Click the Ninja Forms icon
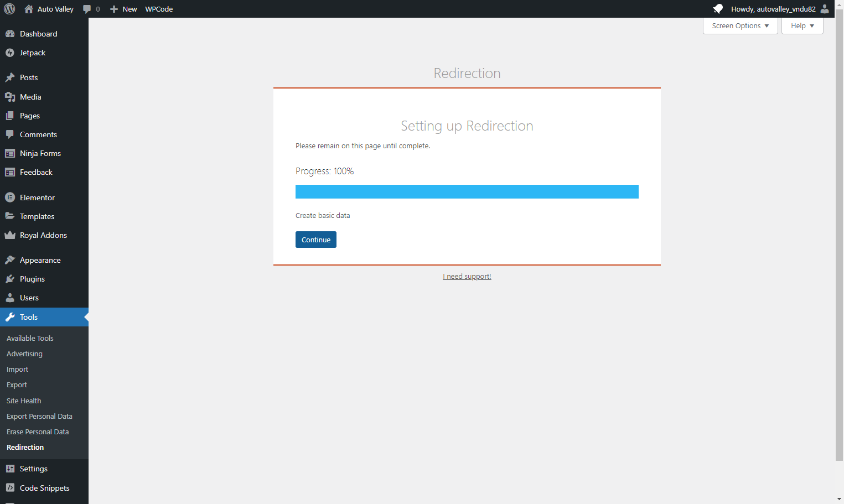 pos(10,153)
